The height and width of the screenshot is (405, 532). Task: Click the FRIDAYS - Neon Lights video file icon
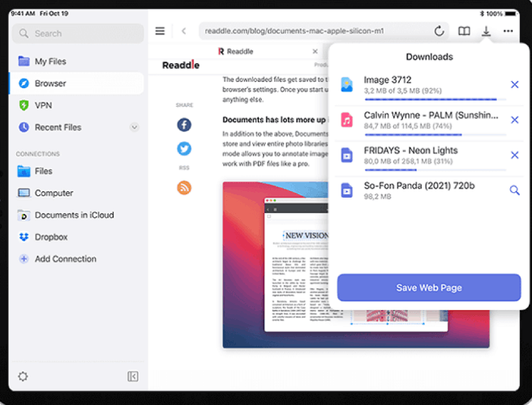pos(347,156)
